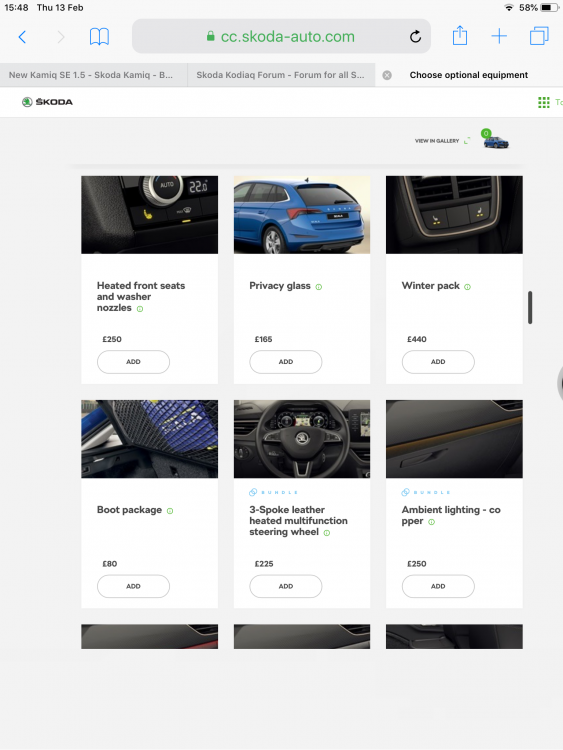Image resolution: width=563 pixels, height=750 pixels.
Task: Click the Boot package title
Action: pos(129,510)
